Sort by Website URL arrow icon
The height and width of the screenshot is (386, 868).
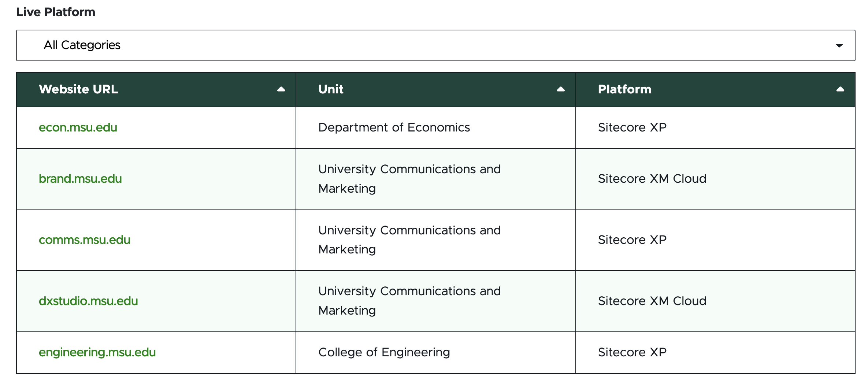point(281,89)
